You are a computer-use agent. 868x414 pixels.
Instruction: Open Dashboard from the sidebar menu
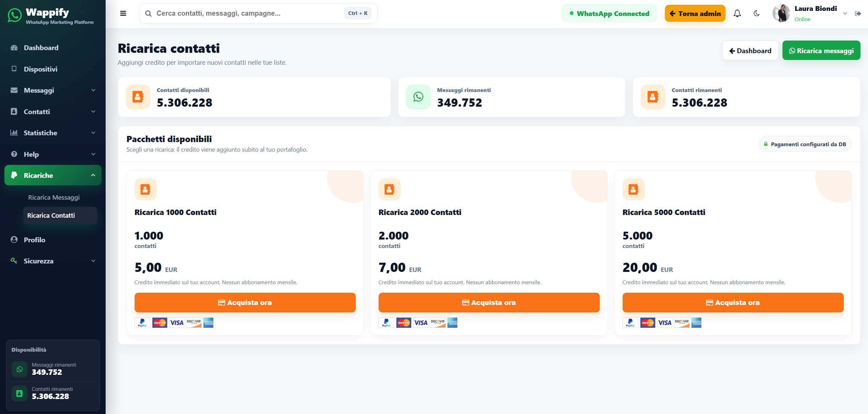53,48
